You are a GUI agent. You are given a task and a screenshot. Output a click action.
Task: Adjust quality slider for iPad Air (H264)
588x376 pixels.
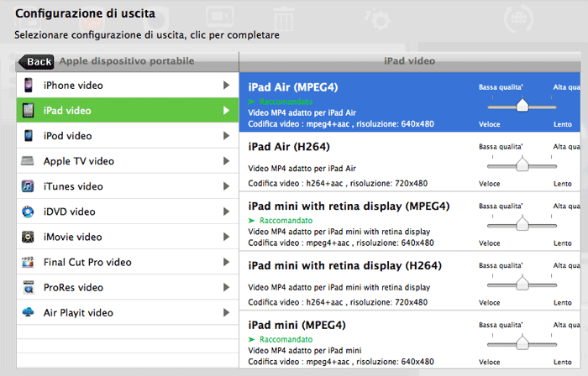pos(522,164)
